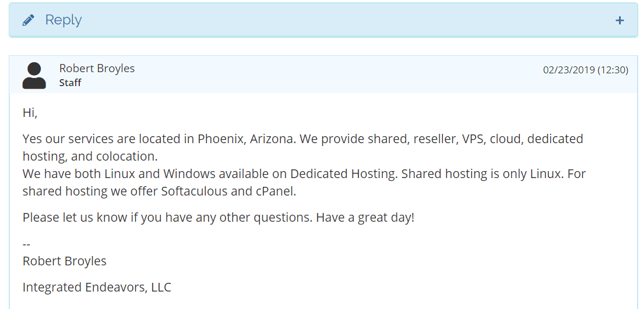Screen dimensions: 644x309
Task: Click the line about Linux and Windows availability
Action: 304,174
